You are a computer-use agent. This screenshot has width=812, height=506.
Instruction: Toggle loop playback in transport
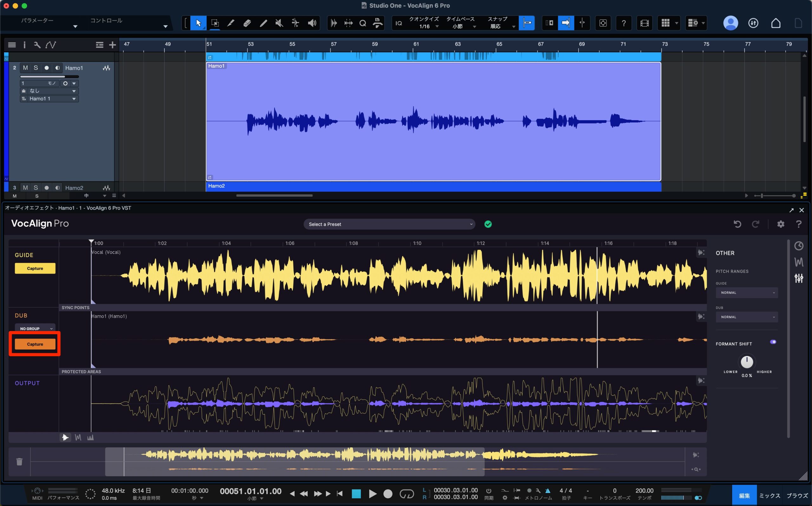(407, 494)
